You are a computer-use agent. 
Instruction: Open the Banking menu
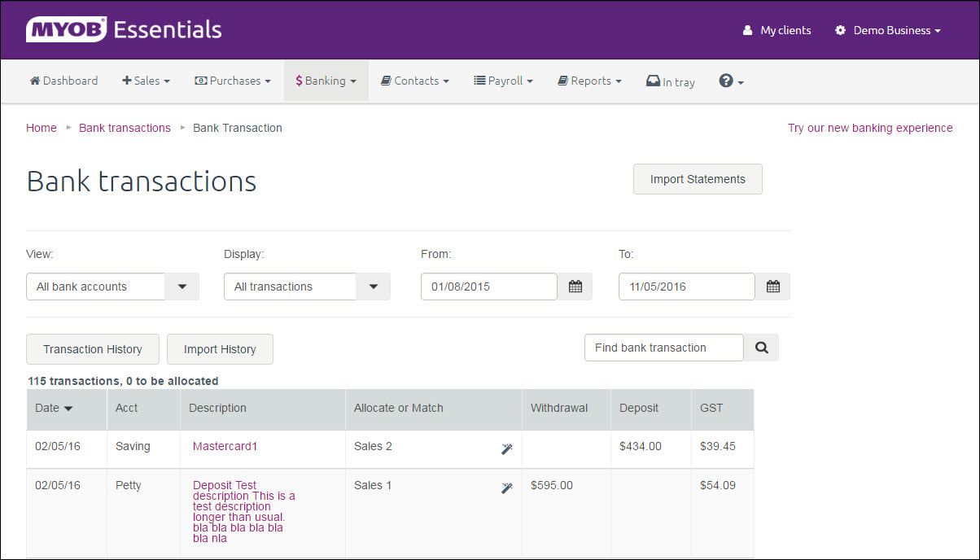pos(326,81)
